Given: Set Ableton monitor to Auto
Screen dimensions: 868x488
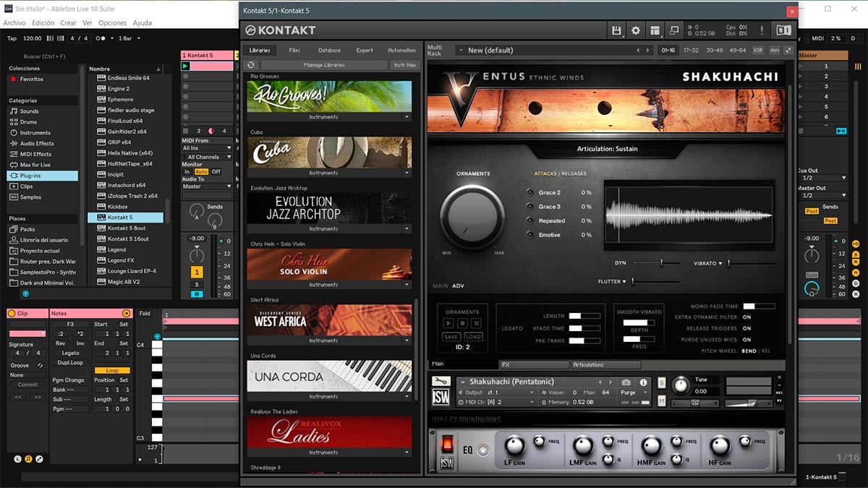Looking at the screenshot, I should (200, 172).
